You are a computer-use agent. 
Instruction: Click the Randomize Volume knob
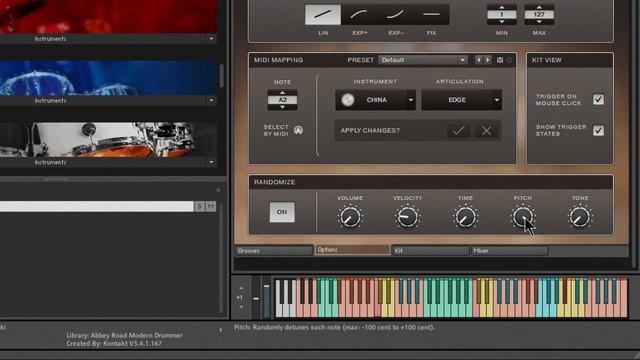[x=350, y=217]
